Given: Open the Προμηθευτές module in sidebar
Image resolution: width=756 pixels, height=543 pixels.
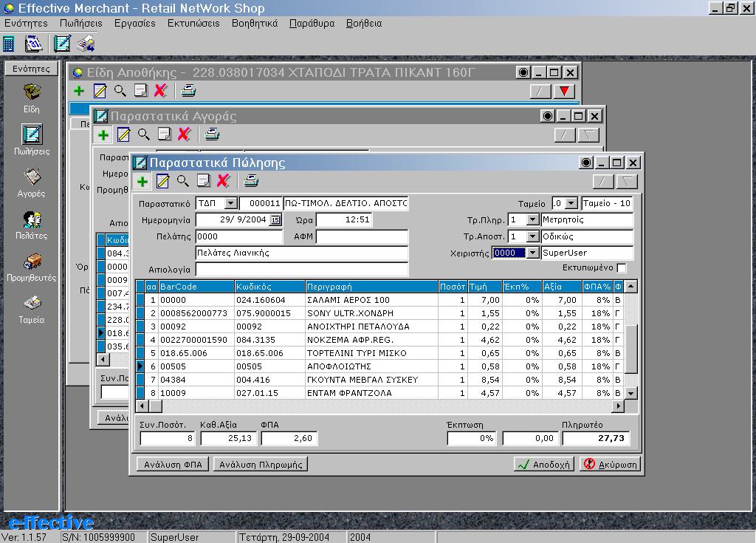Looking at the screenshot, I should (32, 265).
